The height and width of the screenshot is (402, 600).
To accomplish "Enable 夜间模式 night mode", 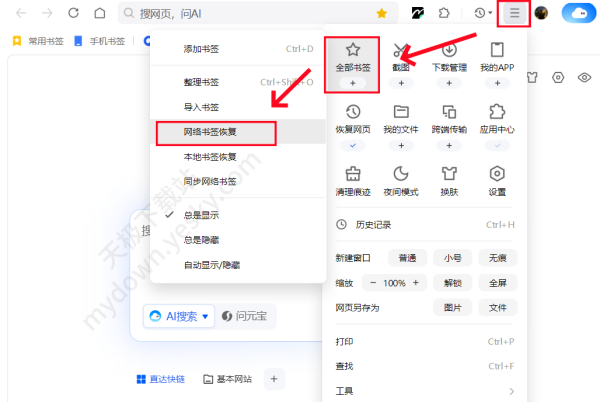I will tap(400, 174).
